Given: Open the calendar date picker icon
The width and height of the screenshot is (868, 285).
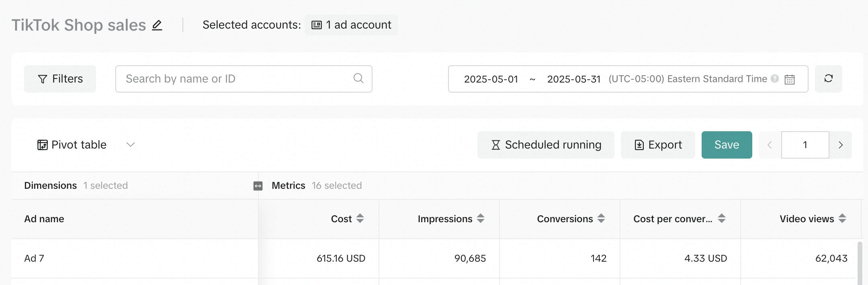Looking at the screenshot, I should coord(790,79).
